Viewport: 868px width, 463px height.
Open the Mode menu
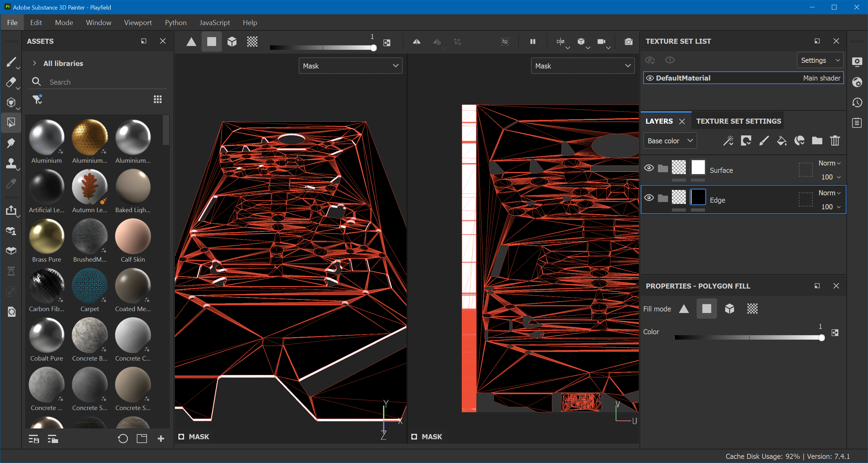[x=64, y=23]
